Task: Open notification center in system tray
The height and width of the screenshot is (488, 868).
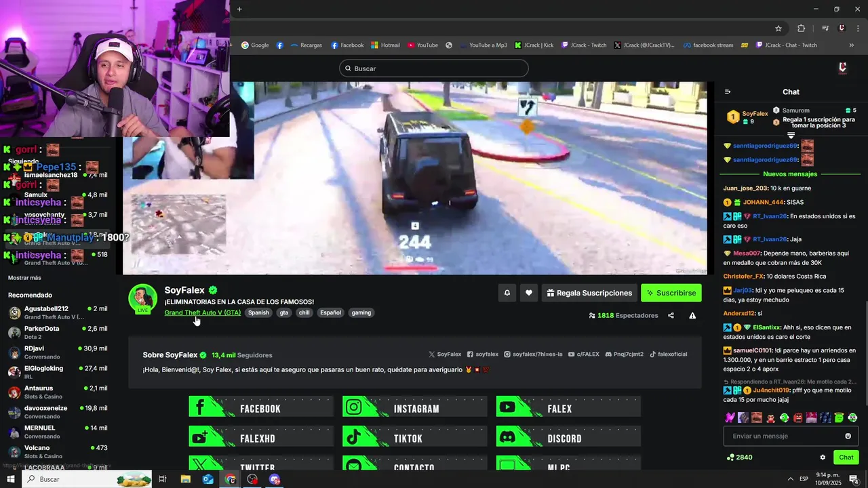Action: pyautogui.click(x=854, y=479)
